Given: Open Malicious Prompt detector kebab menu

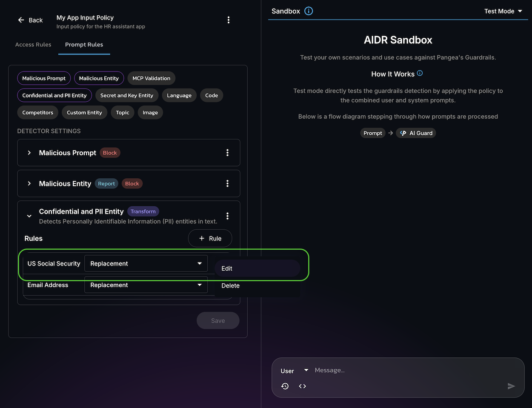Looking at the screenshot, I should pyautogui.click(x=227, y=153).
